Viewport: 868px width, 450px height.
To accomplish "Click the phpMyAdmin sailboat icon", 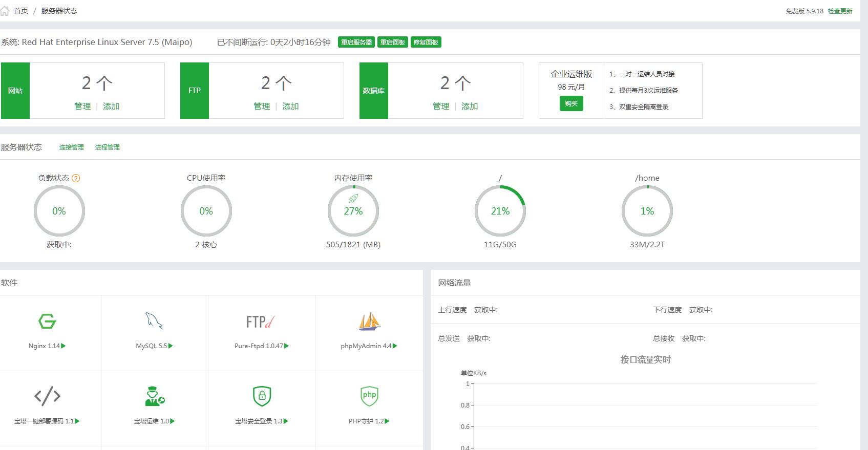I will coord(369,322).
